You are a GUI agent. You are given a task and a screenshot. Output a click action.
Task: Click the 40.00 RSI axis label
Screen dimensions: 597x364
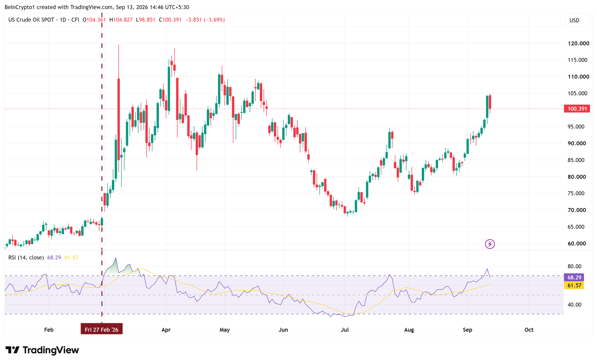(574, 304)
